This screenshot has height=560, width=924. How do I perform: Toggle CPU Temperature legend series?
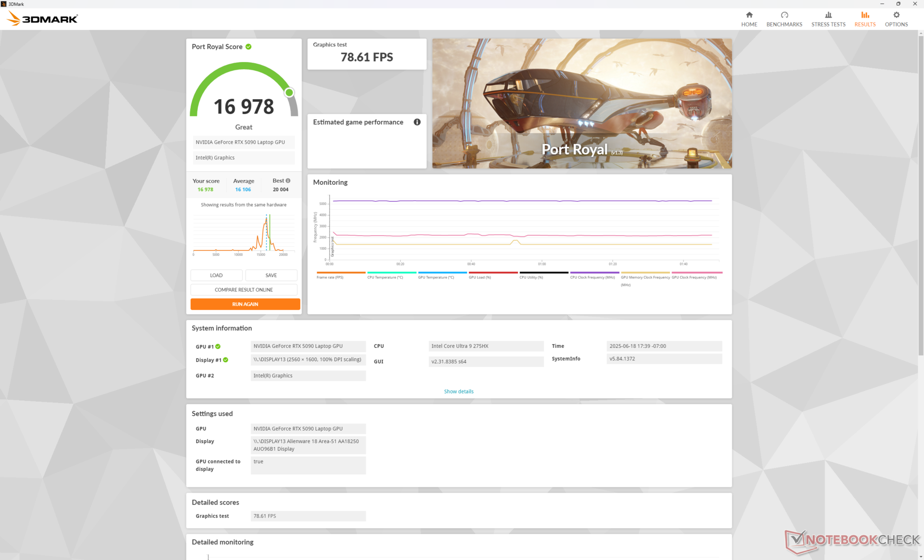tap(385, 277)
